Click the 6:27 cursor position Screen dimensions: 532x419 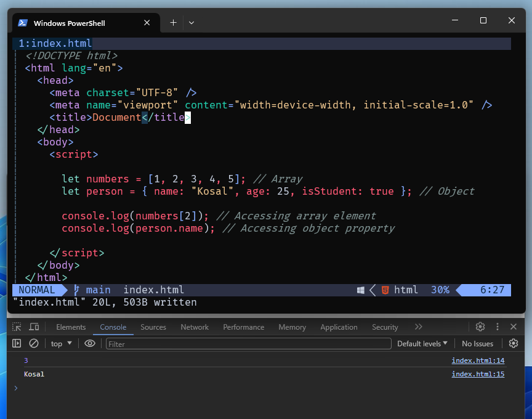click(x=492, y=290)
